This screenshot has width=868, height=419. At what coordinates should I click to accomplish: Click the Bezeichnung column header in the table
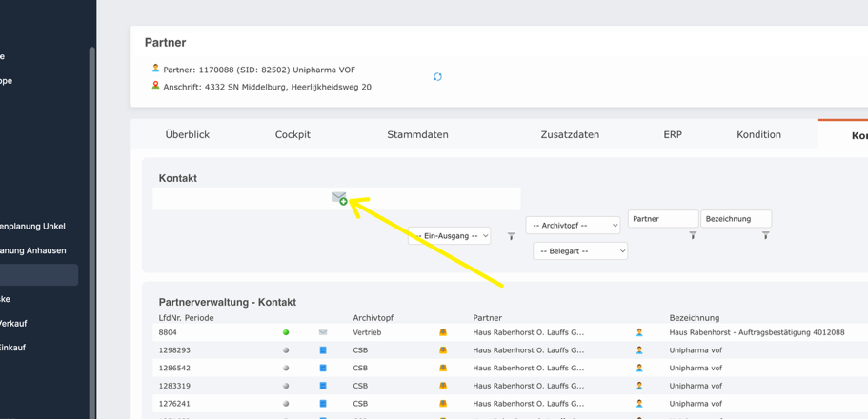pyautogui.click(x=695, y=318)
